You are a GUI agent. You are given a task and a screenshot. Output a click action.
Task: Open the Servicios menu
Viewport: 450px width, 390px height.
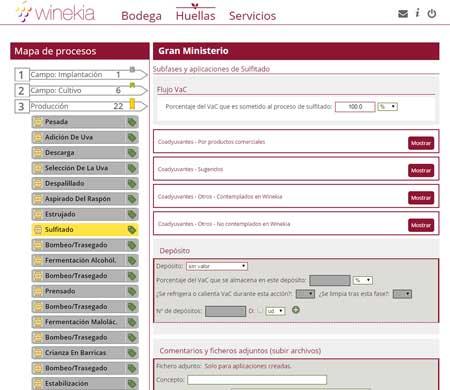pos(252,16)
